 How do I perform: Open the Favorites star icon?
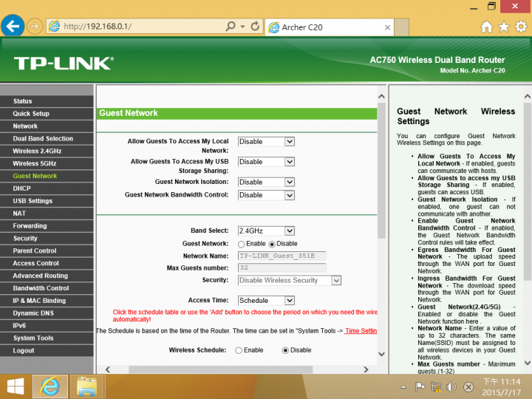click(504, 27)
